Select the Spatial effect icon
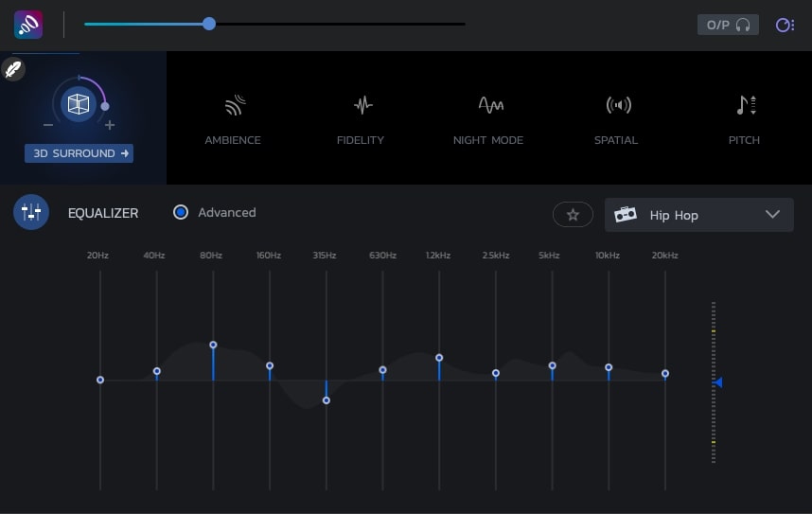Image resolution: width=812 pixels, height=514 pixels. tap(617, 105)
